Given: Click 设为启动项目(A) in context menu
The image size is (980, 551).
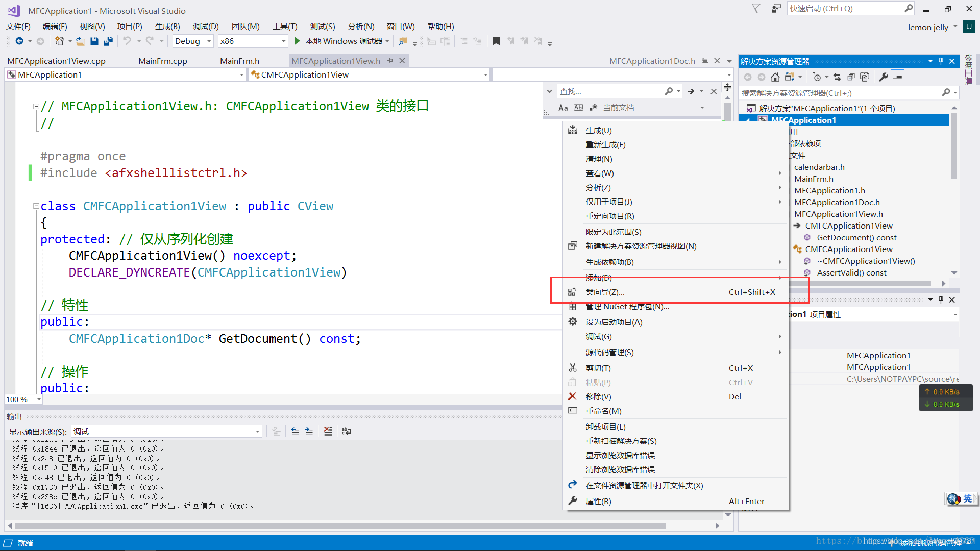Looking at the screenshot, I should (x=676, y=322).
